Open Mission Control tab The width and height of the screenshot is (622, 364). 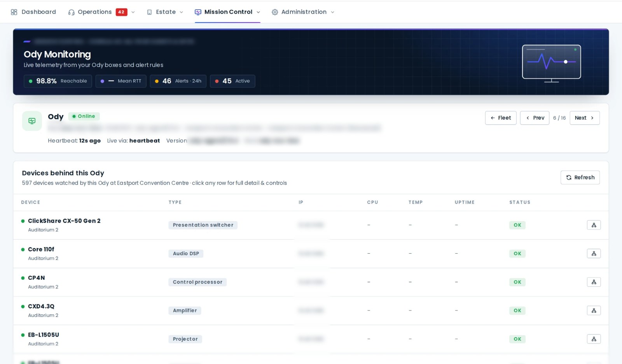coord(227,12)
